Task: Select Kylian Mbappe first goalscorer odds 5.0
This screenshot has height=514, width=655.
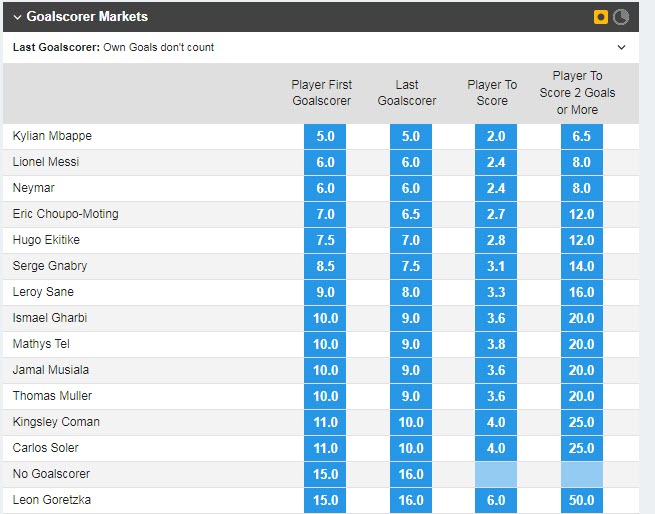Action: [x=325, y=137]
